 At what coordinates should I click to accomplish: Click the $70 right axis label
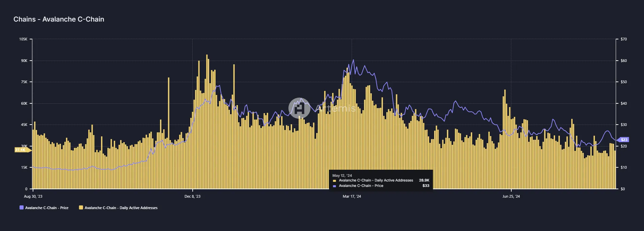click(x=624, y=39)
